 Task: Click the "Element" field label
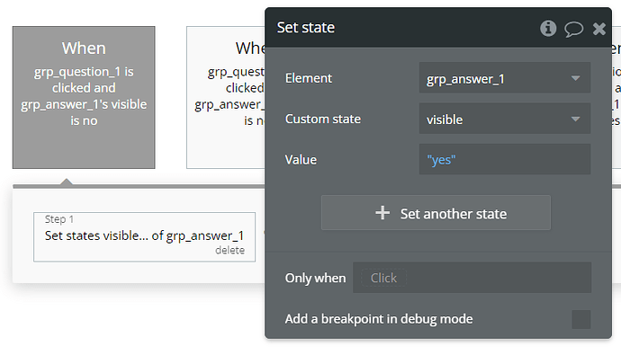pos(309,78)
